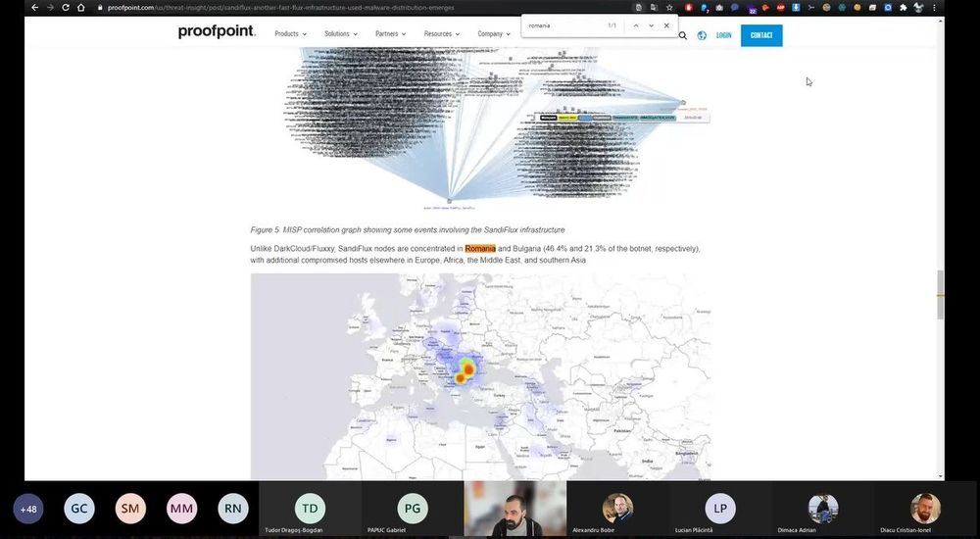The height and width of the screenshot is (539, 980).
Task: Click the purple calendar extension badge 22
Action: click(752, 9)
